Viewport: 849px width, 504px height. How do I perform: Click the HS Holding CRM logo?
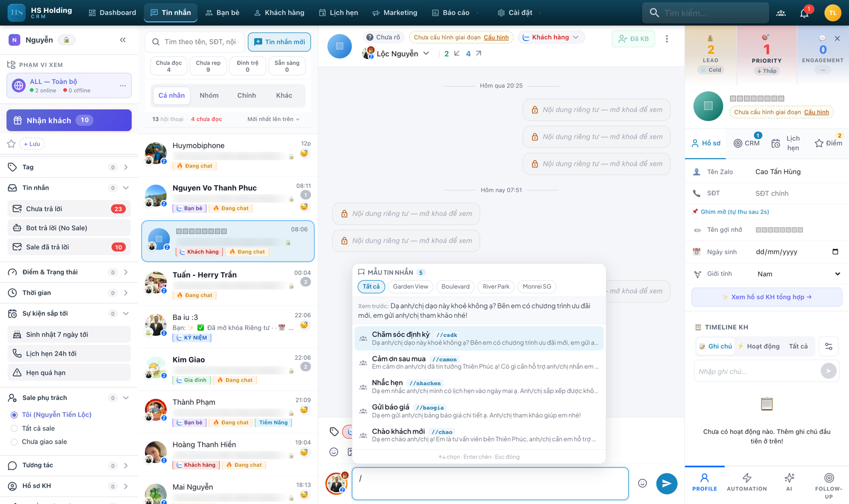[40, 13]
